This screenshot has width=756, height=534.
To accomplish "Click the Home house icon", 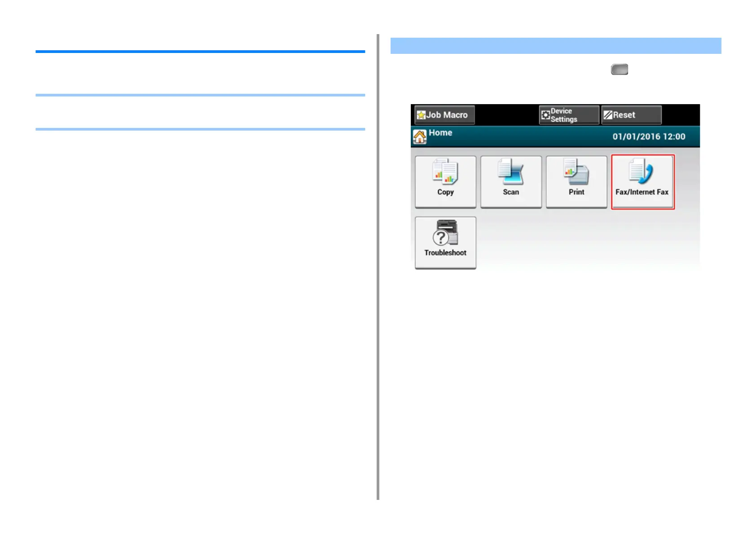I will [x=420, y=136].
